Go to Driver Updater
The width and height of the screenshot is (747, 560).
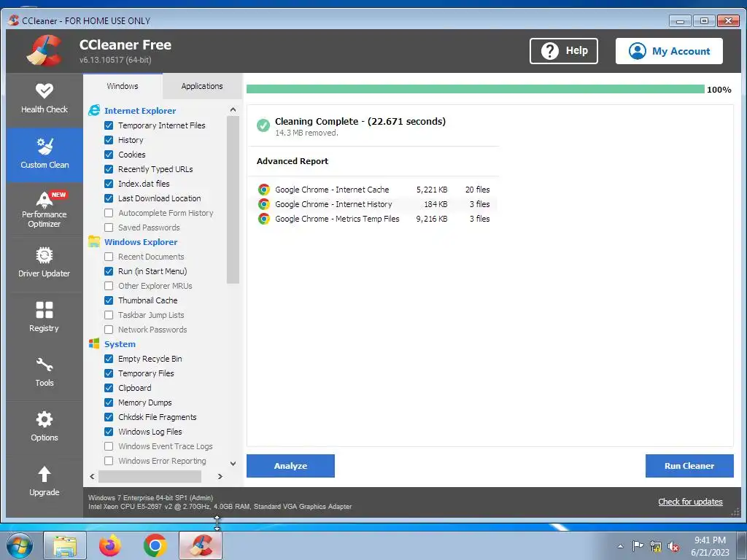pos(44,263)
